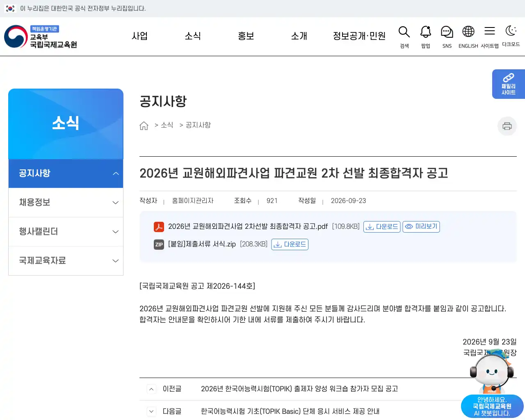Screen dimensions: 525x420
Task: Open the 사업 top menu
Action: click(x=139, y=36)
